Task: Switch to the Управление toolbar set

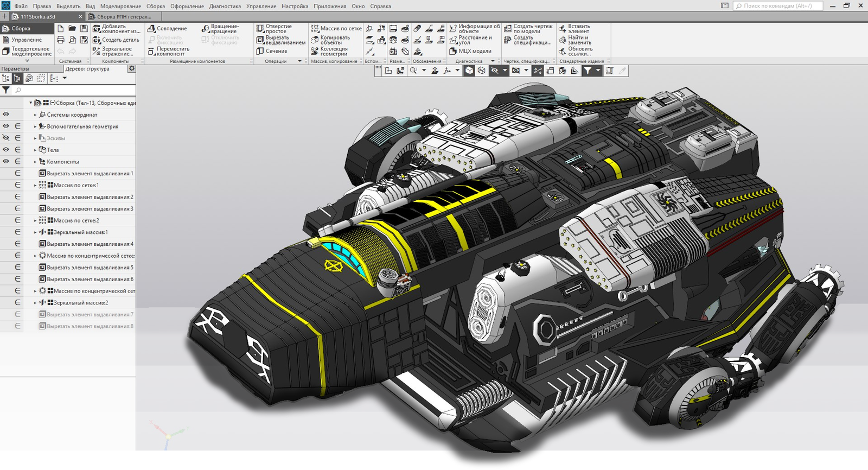Action: [26, 40]
